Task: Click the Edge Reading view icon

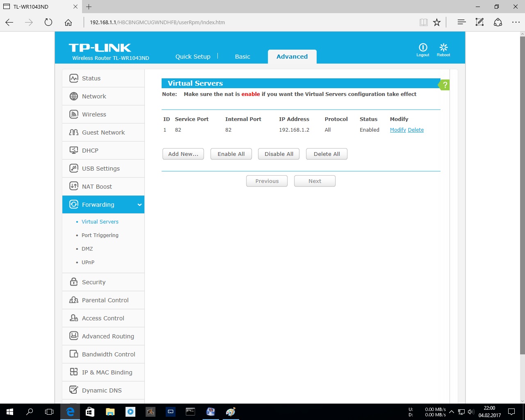Action: 424,22
